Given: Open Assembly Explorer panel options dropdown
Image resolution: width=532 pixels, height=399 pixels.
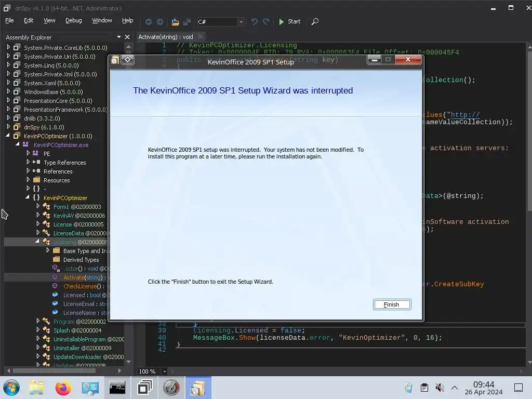Looking at the screenshot, I should [119, 37].
